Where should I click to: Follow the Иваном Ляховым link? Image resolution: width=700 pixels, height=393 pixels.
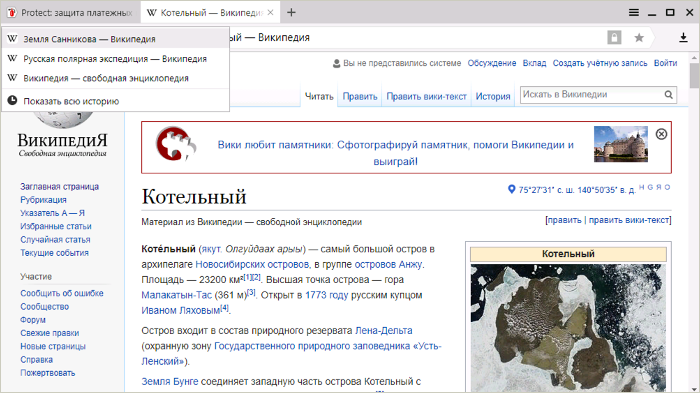181,310
